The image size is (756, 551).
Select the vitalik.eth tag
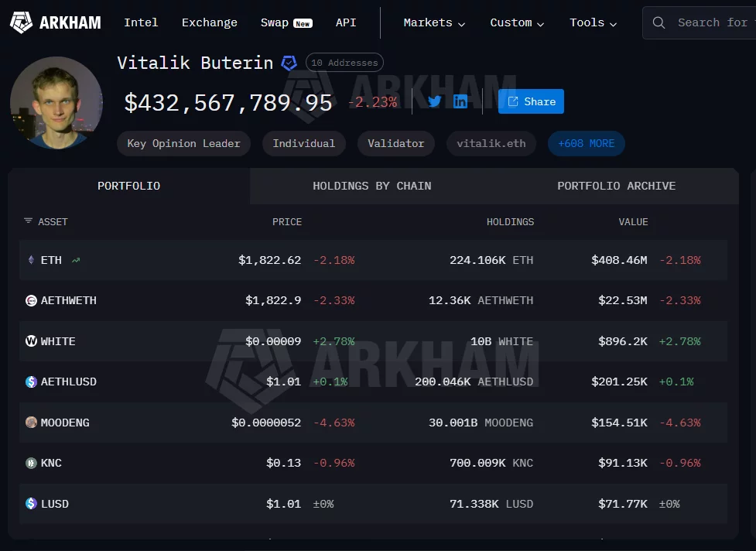coord(491,143)
